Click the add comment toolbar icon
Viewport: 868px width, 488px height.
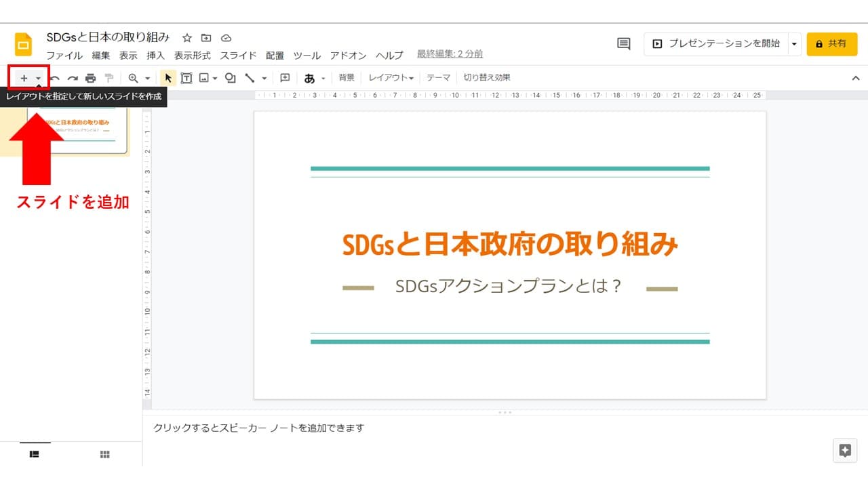pyautogui.click(x=285, y=78)
